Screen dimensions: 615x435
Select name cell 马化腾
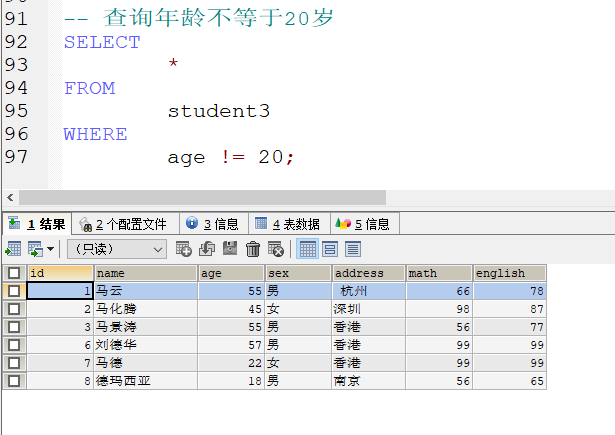point(146,309)
